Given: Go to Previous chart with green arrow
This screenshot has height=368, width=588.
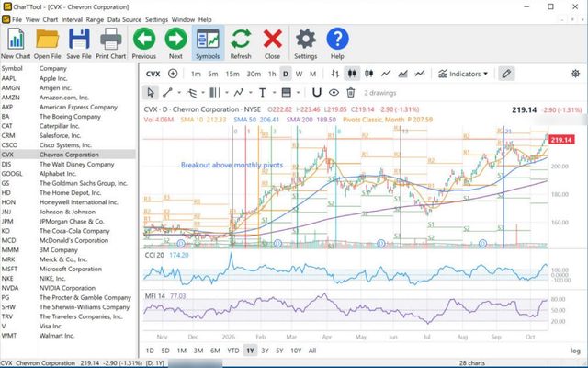Looking at the screenshot, I should click(144, 43).
